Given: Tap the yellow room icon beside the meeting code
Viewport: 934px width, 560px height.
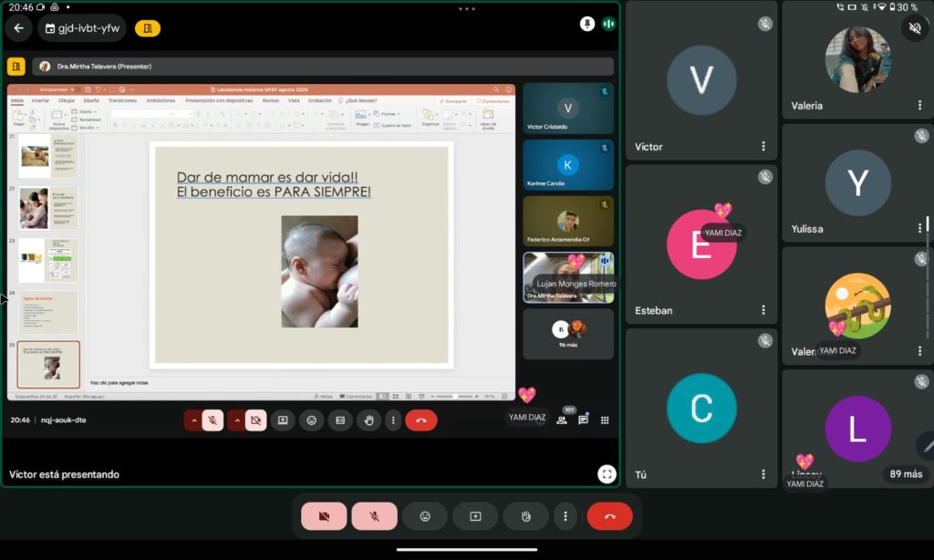Looking at the screenshot, I should click(148, 28).
